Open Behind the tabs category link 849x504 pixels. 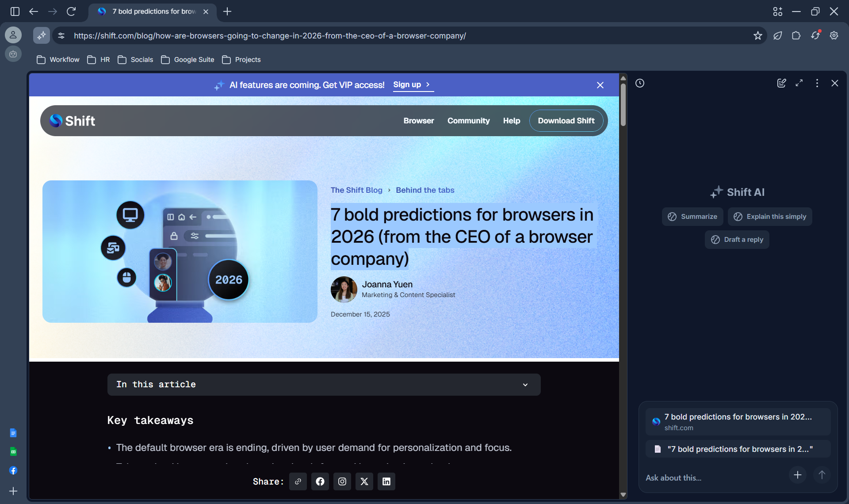[x=425, y=190]
